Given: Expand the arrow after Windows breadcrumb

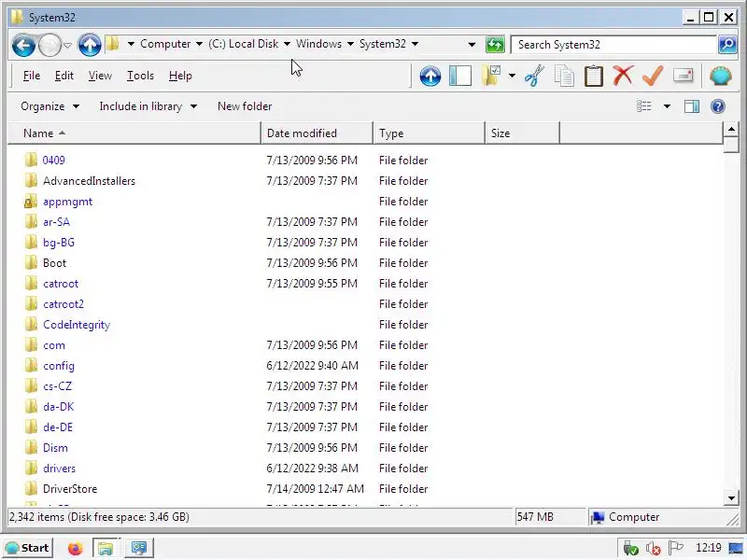Looking at the screenshot, I should 350,44.
